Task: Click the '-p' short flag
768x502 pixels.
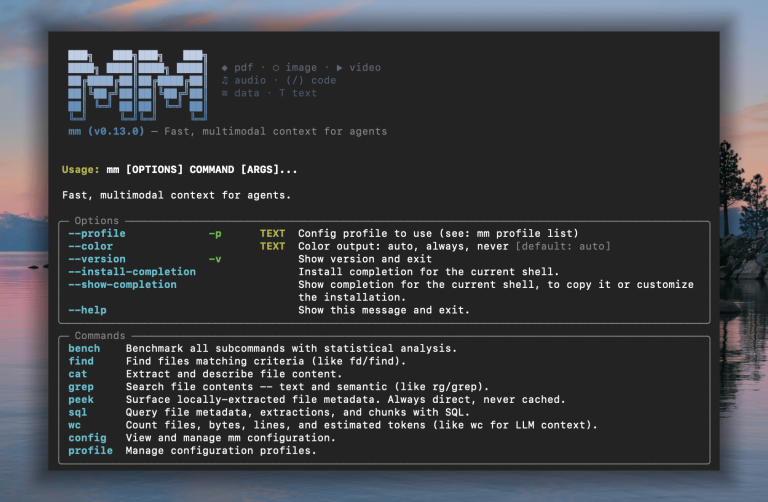Action: point(215,233)
